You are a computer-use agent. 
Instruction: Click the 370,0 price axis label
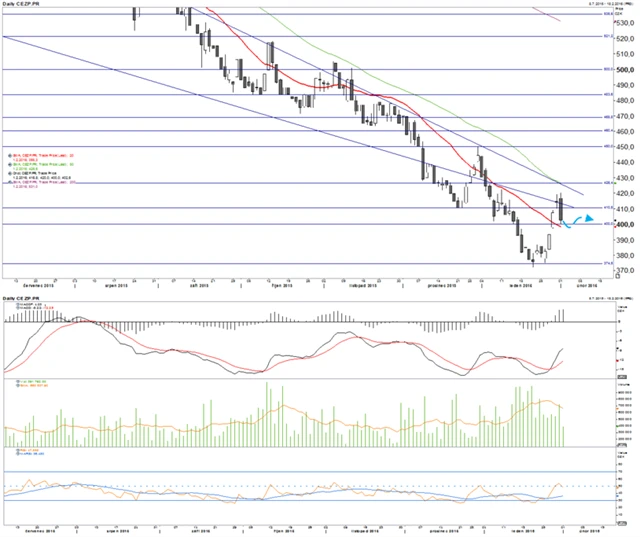tap(625, 271)
